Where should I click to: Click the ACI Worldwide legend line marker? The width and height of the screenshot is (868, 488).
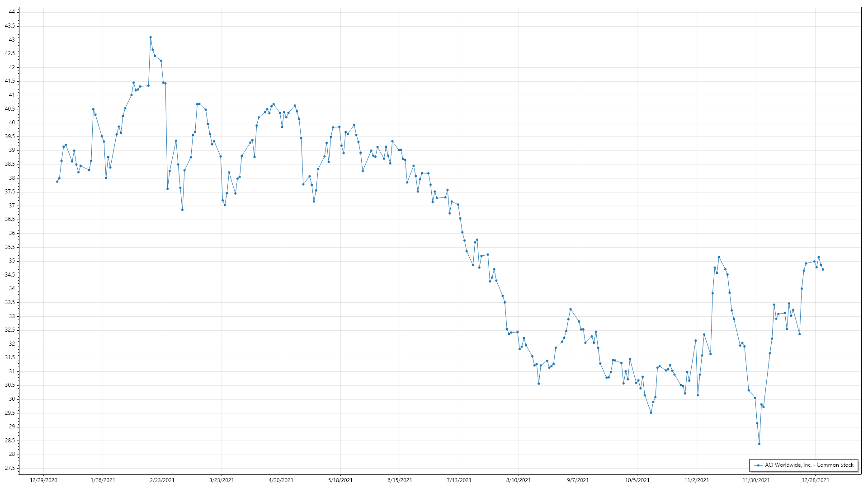coord(757,465)
